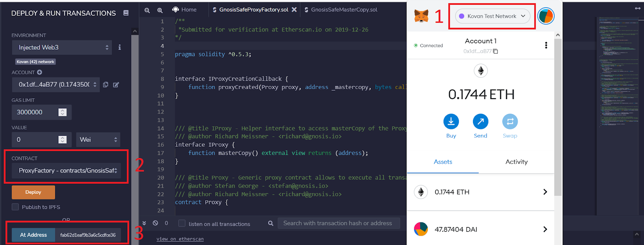Open the Environment Injected Web3 dropdown
This screenshot has width=644, height=245.
point(62,47)
